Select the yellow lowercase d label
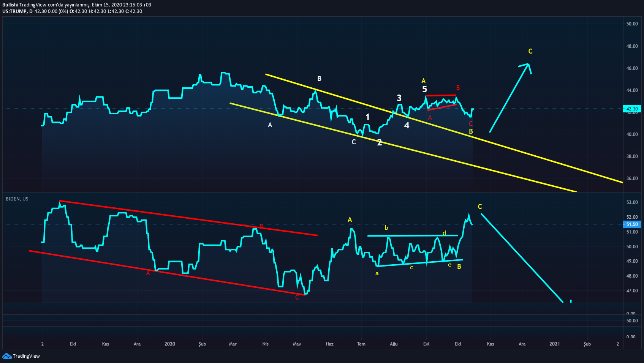 pyautogui.click(x=444, y=233)
